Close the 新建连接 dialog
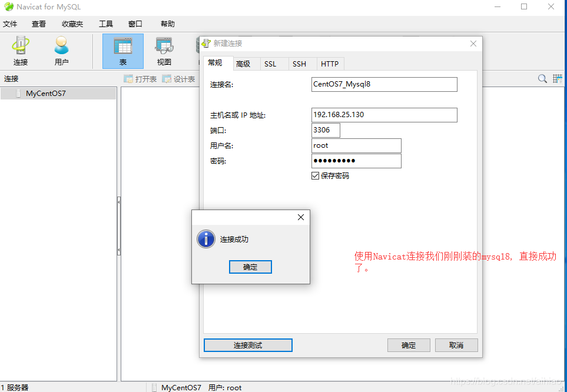This screenshot has width=567, height=392. 473,44
